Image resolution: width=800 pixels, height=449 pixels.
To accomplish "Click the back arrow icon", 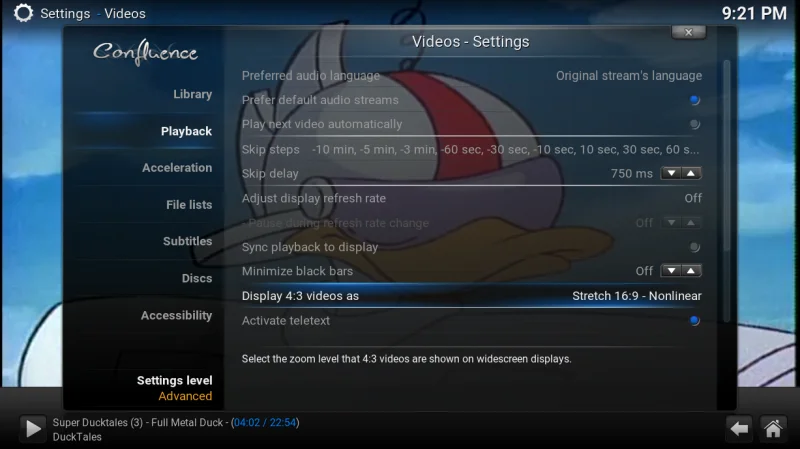I will [739, 429].
